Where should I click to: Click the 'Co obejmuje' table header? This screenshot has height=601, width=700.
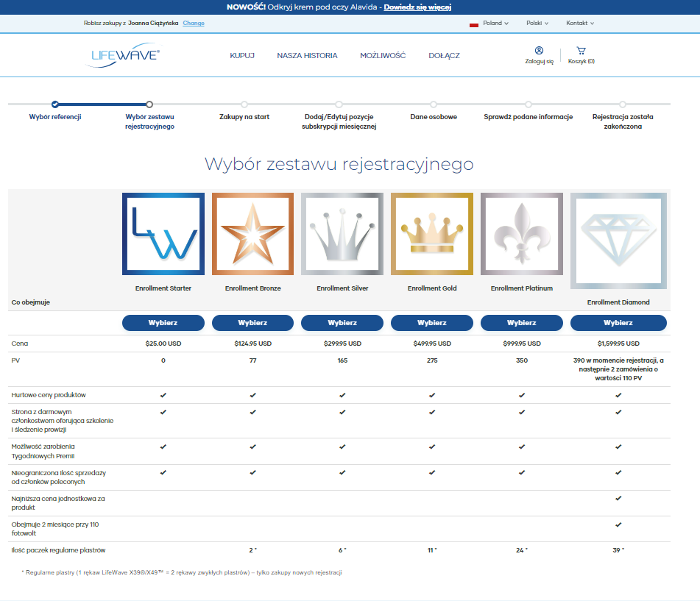31,302
